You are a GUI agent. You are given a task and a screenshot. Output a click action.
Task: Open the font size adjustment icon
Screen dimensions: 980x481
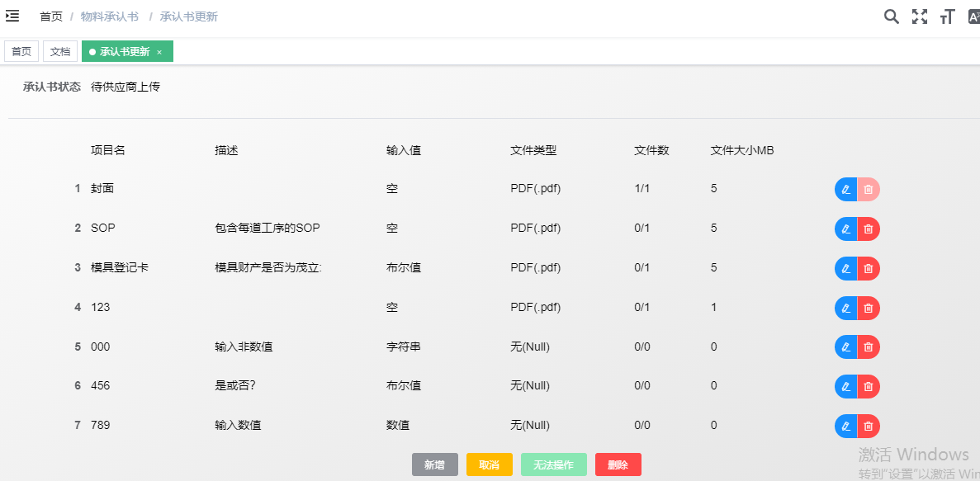click(x=947, y=17)
